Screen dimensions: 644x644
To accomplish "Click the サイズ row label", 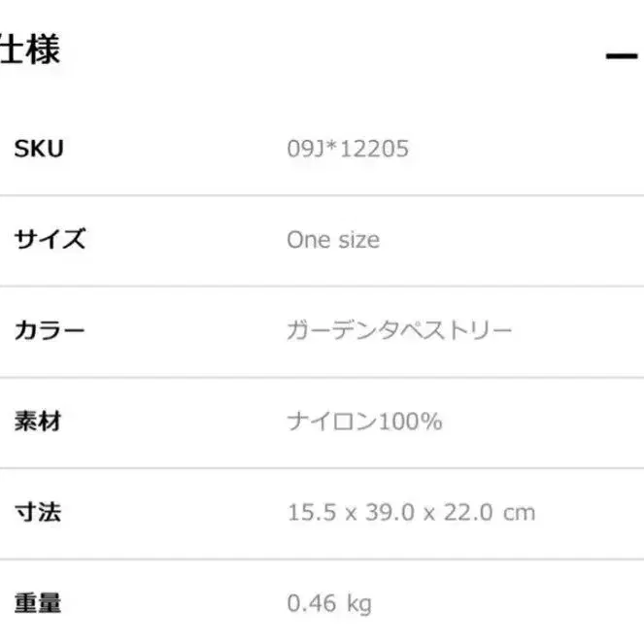I will click(x=51, y=239).
